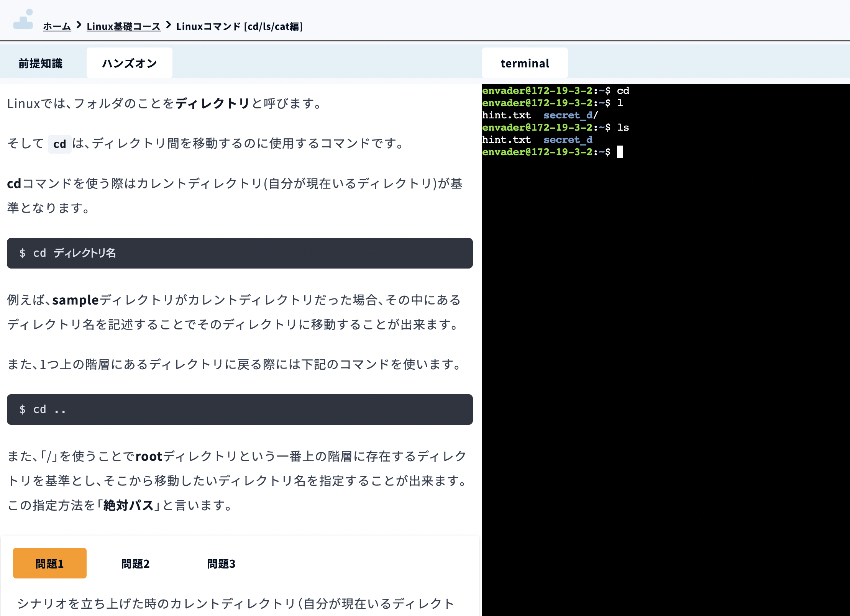Click the terminal cursor block
The height and width of the screenshot is (616, 850).
621,152
